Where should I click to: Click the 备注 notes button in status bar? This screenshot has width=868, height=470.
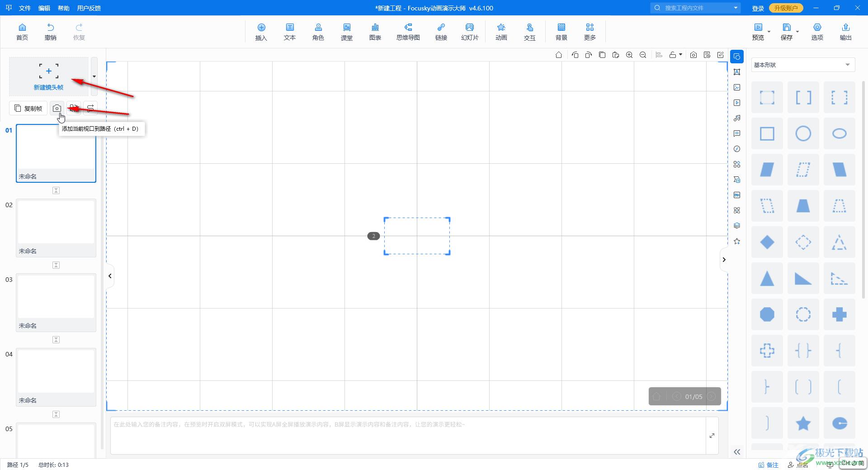pos(769,465)
